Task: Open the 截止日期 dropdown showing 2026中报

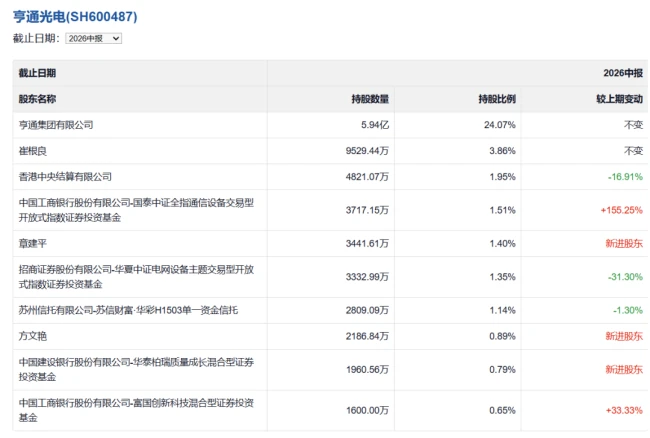Action: [x=93, y=39]
